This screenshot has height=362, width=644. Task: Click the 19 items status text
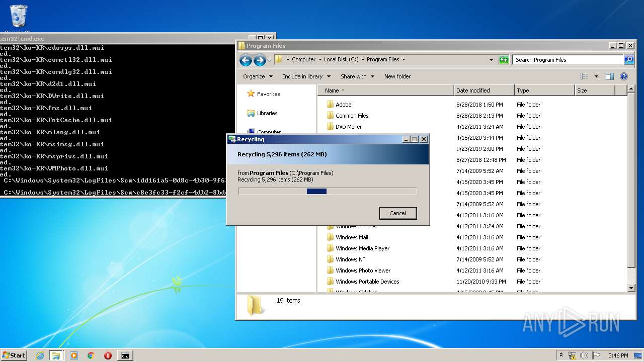click(288, 301)
